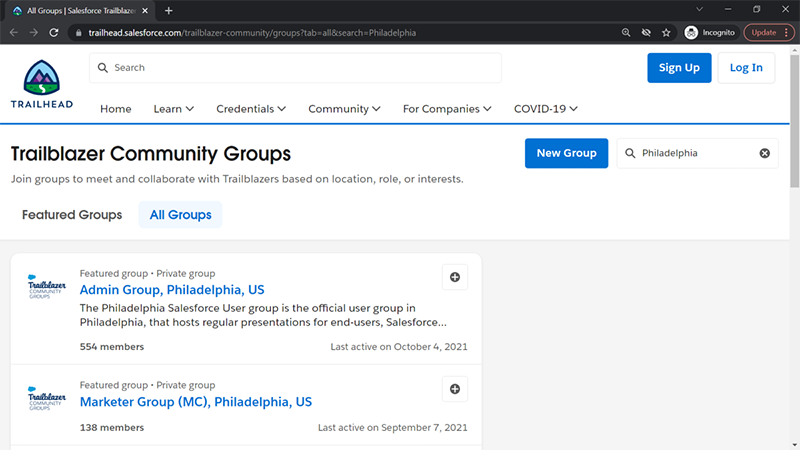Screen dimensions: 800x450
Task: Open Marketer Group (MC), Philadelphia, US link
Action: pos(196,402)
